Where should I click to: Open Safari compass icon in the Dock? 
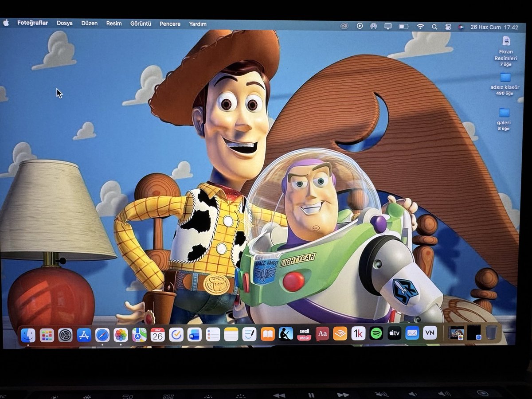[102, 335]
